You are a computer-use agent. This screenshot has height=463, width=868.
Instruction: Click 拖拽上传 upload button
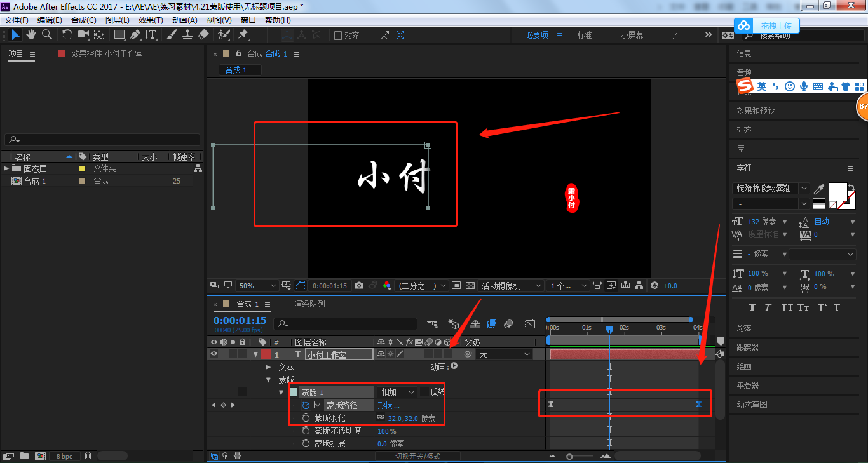point(767,25)
